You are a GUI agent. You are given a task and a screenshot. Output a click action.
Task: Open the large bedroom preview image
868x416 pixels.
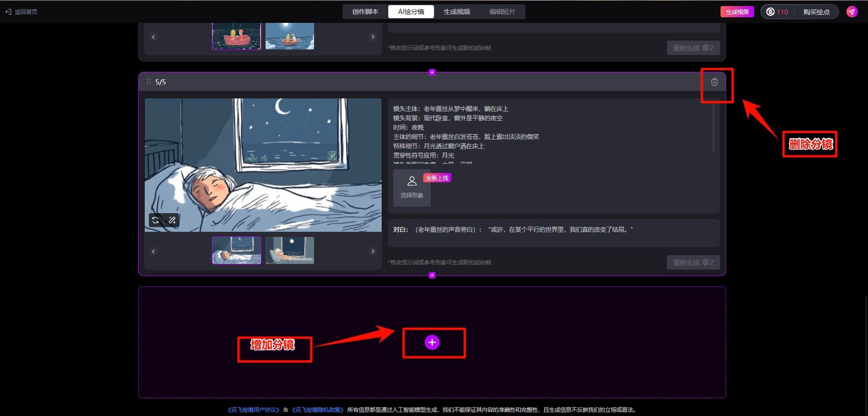coord(263,165)
